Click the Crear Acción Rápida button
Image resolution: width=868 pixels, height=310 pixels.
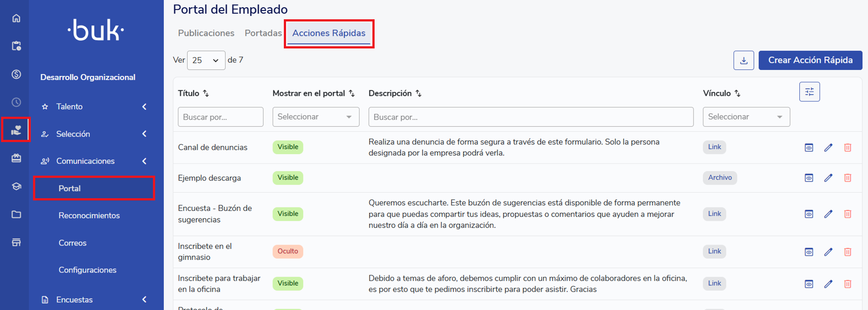tap(810, 61)
